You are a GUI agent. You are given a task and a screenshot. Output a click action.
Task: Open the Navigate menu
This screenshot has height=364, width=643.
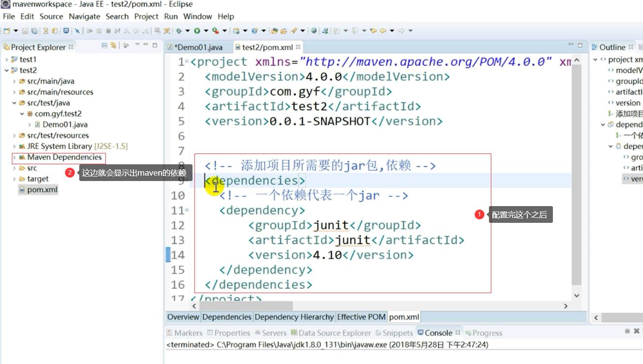(84, 16)
